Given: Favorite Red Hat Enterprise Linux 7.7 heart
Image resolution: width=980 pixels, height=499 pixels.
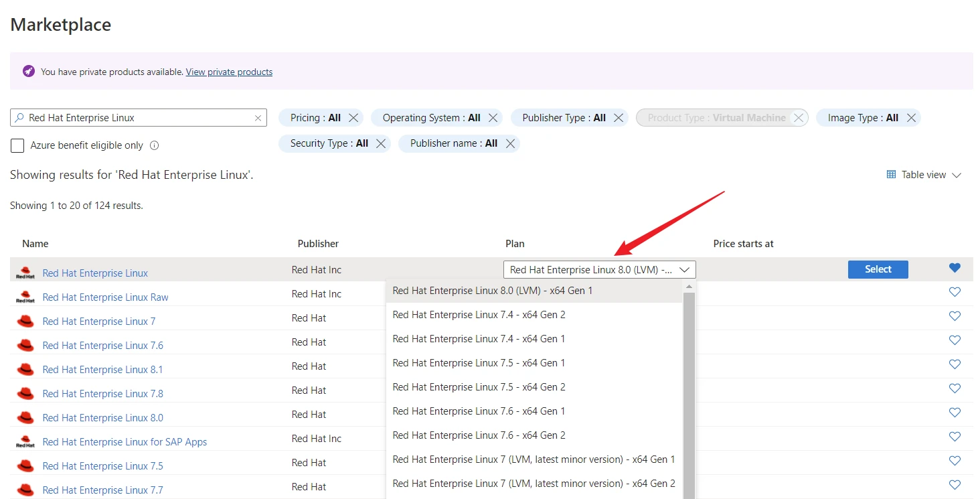Looking at the screenshot, I should click(x=955, y=485).
